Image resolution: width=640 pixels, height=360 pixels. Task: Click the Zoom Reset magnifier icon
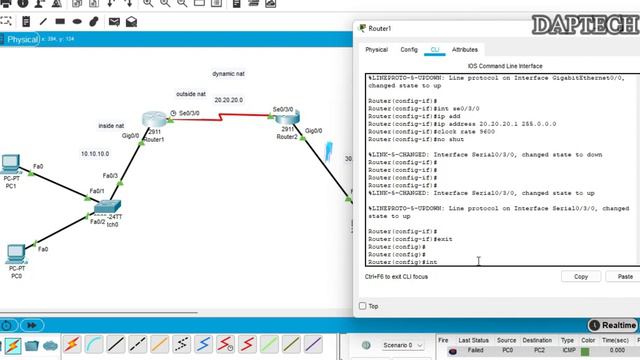165,4
